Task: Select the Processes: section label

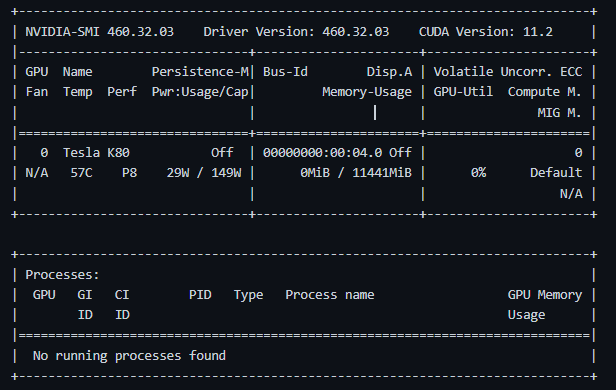Action: pos(62,275)
